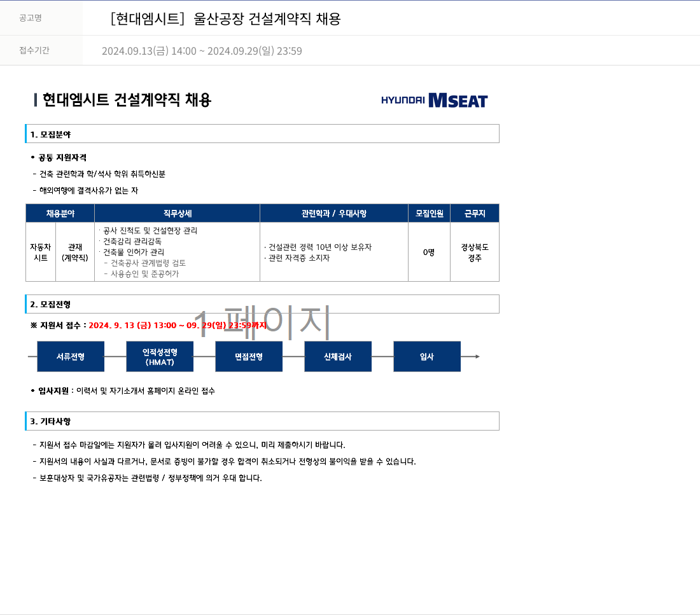The image size is (700, 615).
Task: Click section header '2. 모집전형'
Action: coord(262,304)
